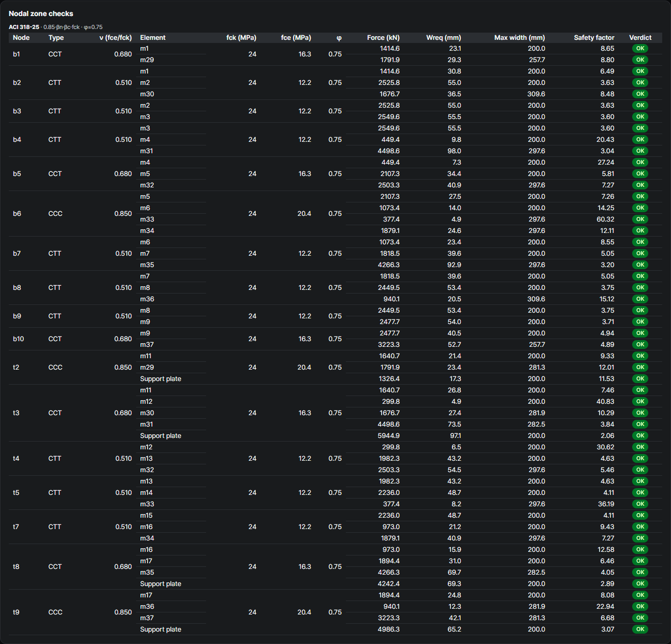This screenshot has height=644, width=671.
Task: Click the OK badge for safety factor 40.83
Action: [640, 401]
